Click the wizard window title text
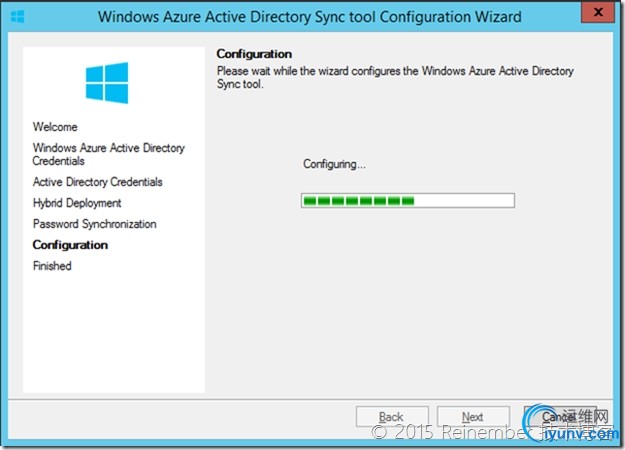 click(x=310, y=17)
